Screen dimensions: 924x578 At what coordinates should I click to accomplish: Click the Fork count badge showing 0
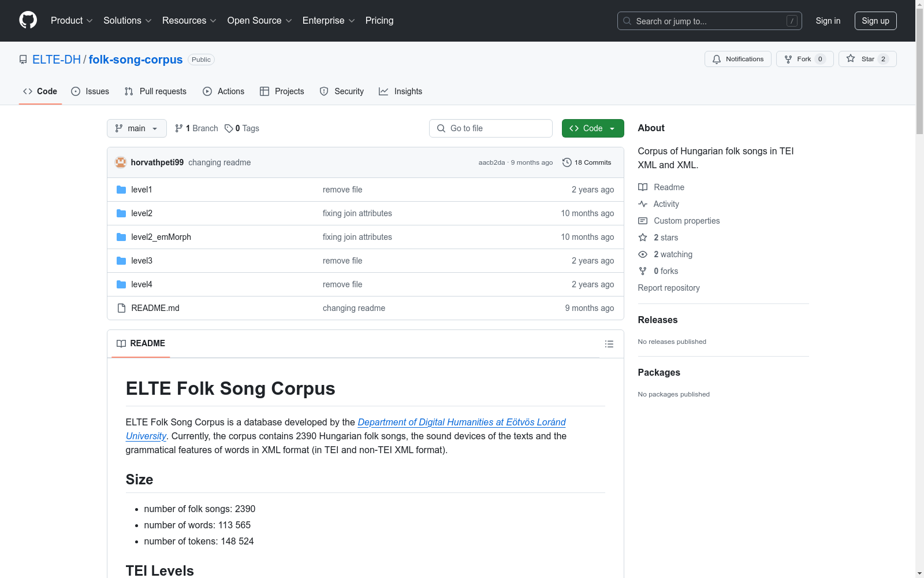coord(820,59)
